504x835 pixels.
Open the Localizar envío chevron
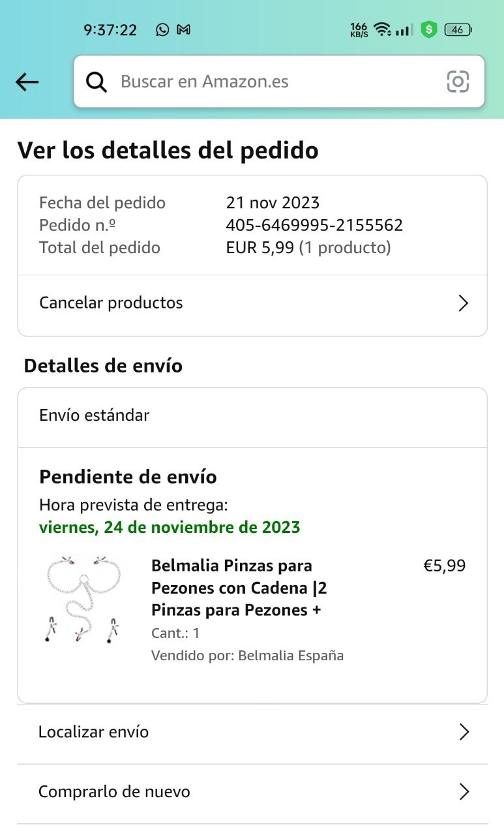464,732
